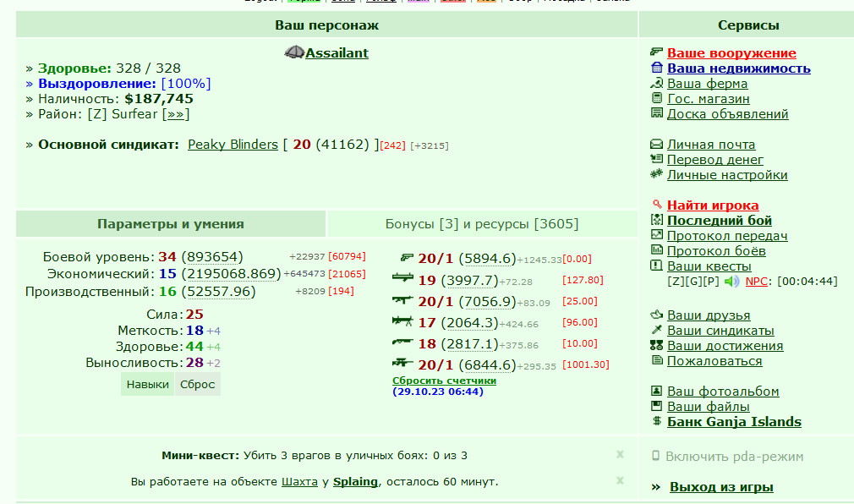Dismiss the Мини-квест notice with X
The image size is (854, 504).
620,454
